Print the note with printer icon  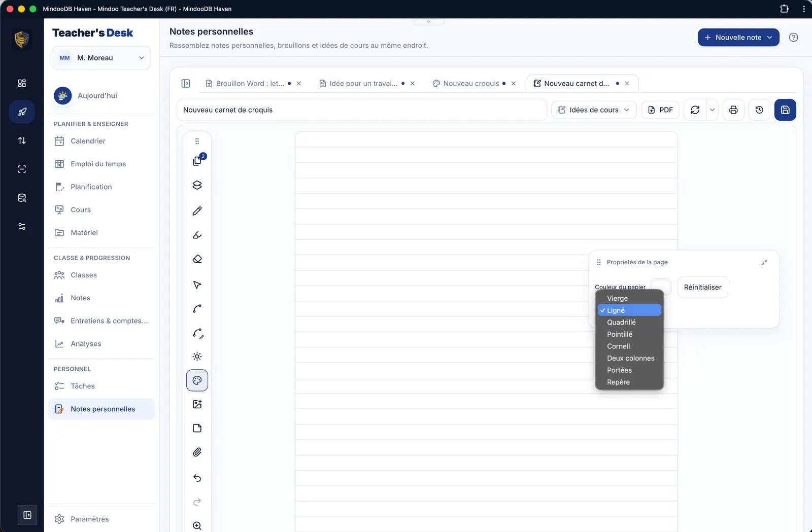733,110
